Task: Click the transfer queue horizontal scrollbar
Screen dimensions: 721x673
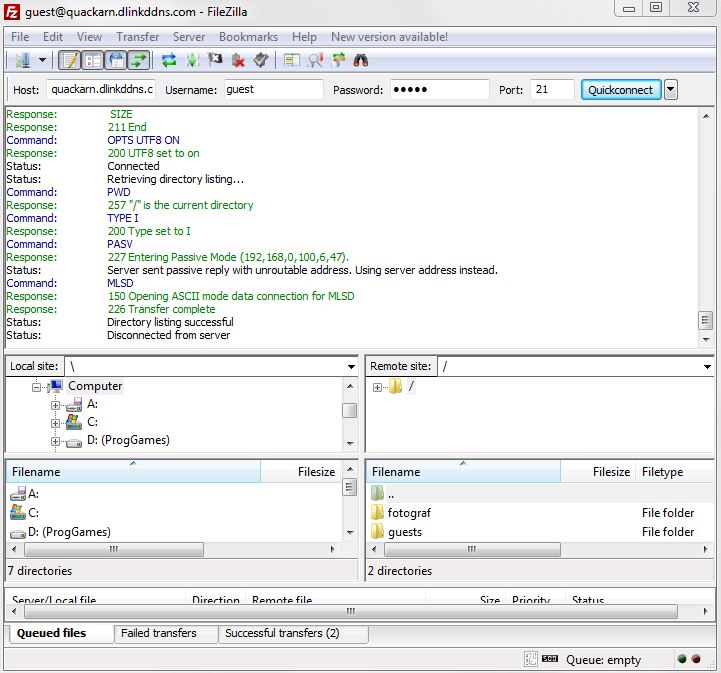Action: point(351,611)
